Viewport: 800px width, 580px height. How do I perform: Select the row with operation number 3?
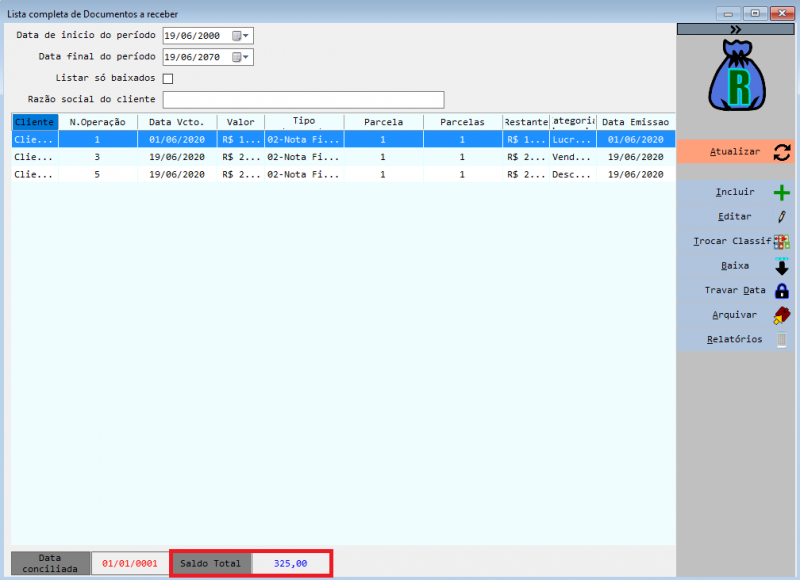pyautogui.click(x=97, y=157)
